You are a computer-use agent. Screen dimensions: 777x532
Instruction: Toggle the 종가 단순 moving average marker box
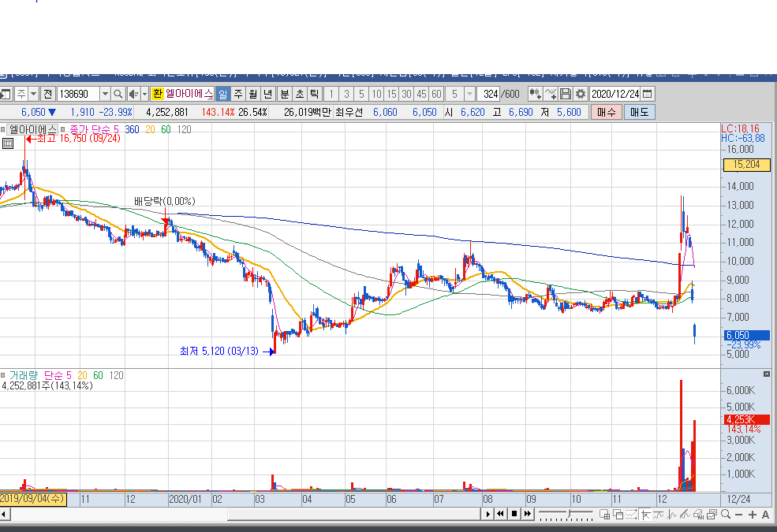pos(63,130)
